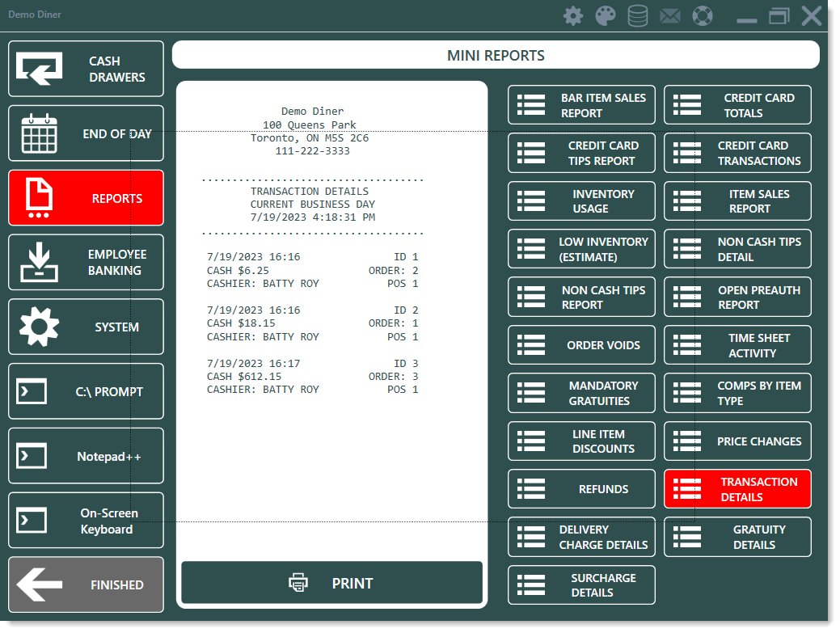Viewport: 840px width, 633px height.
Task: Open the Refunds report
Action: [581, 489]
